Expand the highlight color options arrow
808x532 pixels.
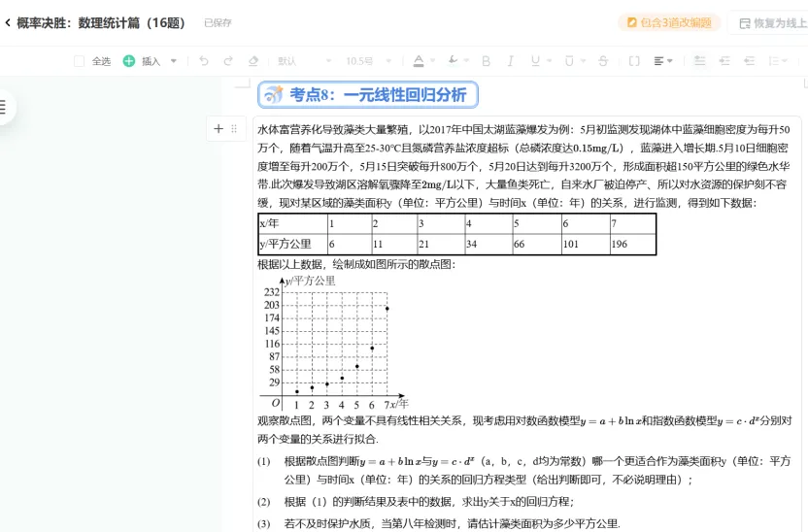coord(466,61)
